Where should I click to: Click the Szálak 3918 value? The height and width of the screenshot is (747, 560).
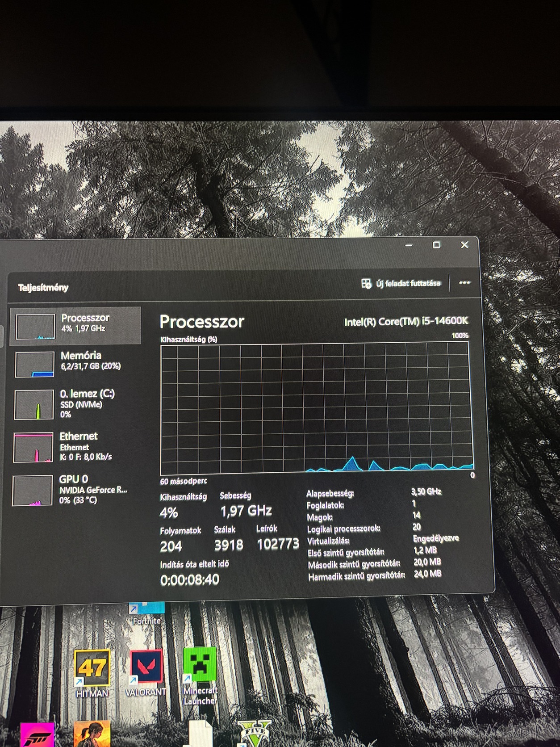pos(229,545)
